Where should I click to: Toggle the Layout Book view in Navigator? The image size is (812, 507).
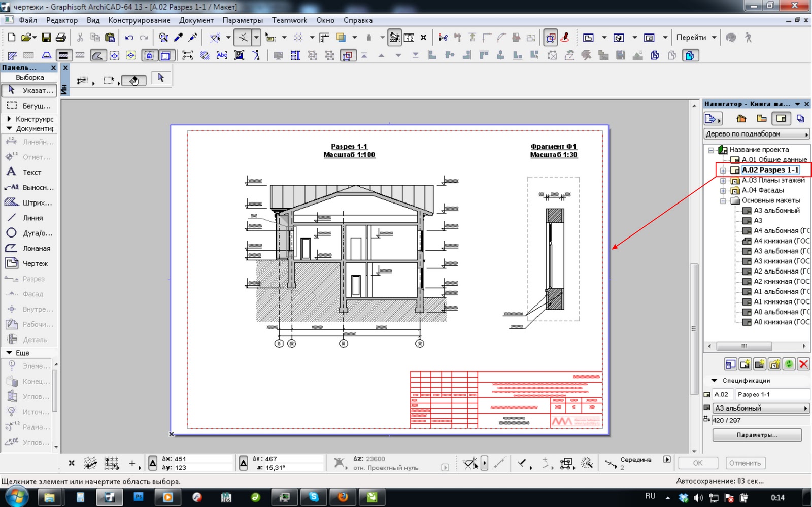tap(781, 119)
